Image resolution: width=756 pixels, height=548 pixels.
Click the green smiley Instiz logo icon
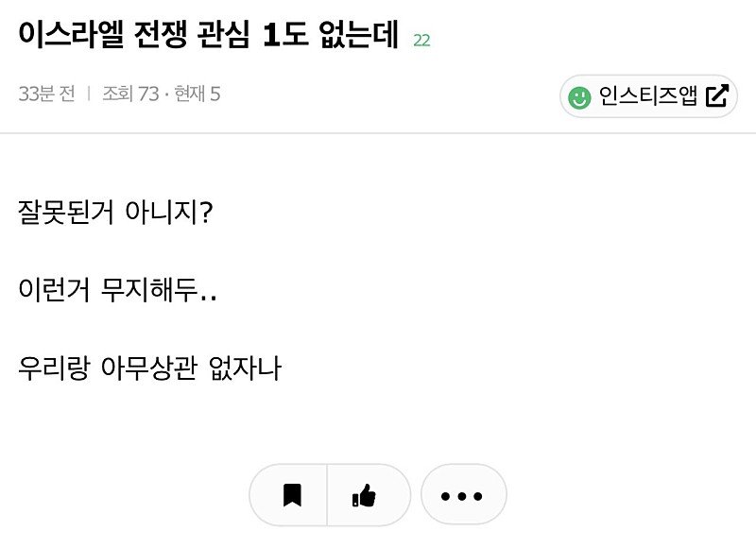point(579,97)
